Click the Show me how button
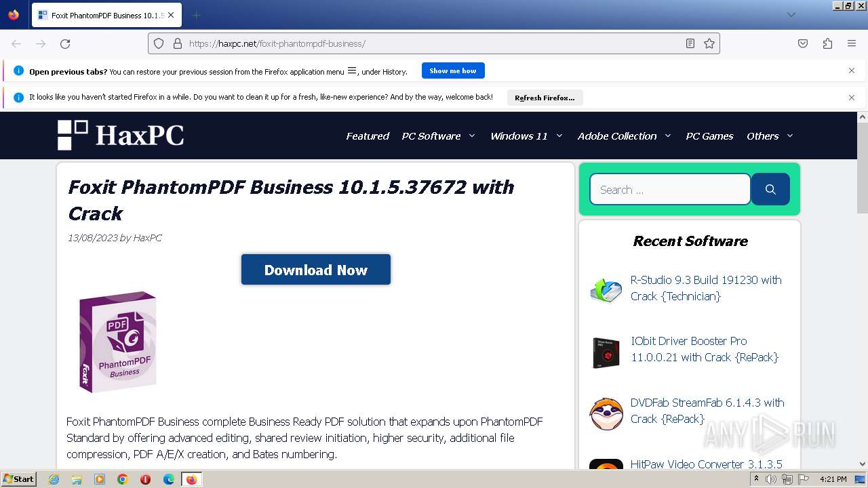 point(453,70)
